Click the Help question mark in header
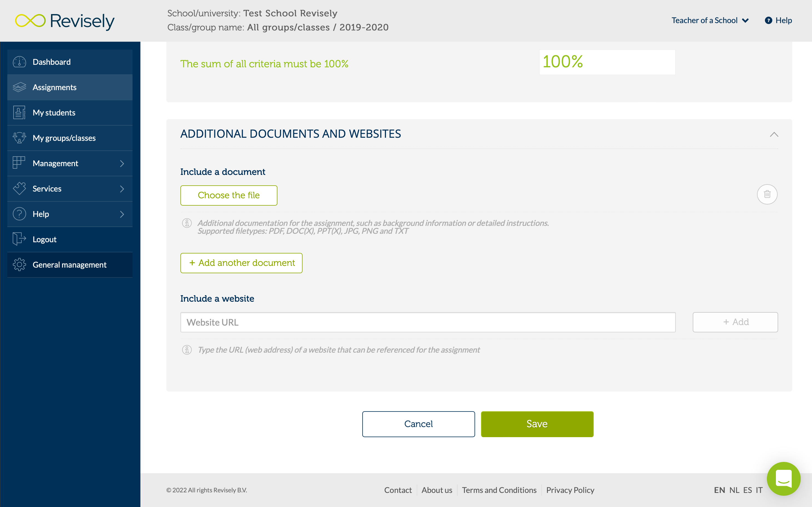 pos(768,21)
